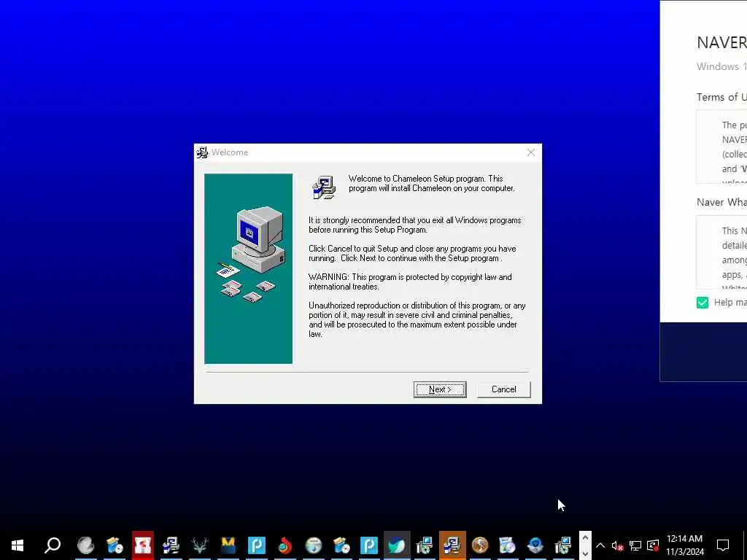Close the Welcome dialog with X

(x=531, y=152)
